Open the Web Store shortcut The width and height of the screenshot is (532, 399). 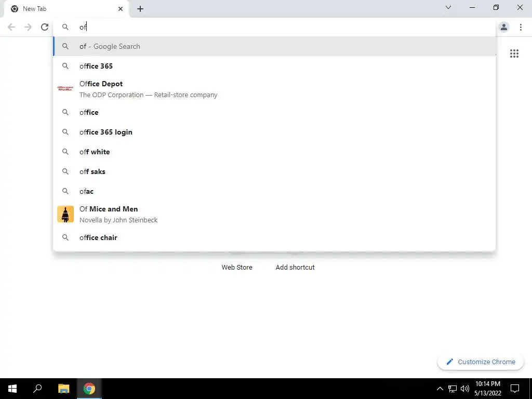[237, 267]
